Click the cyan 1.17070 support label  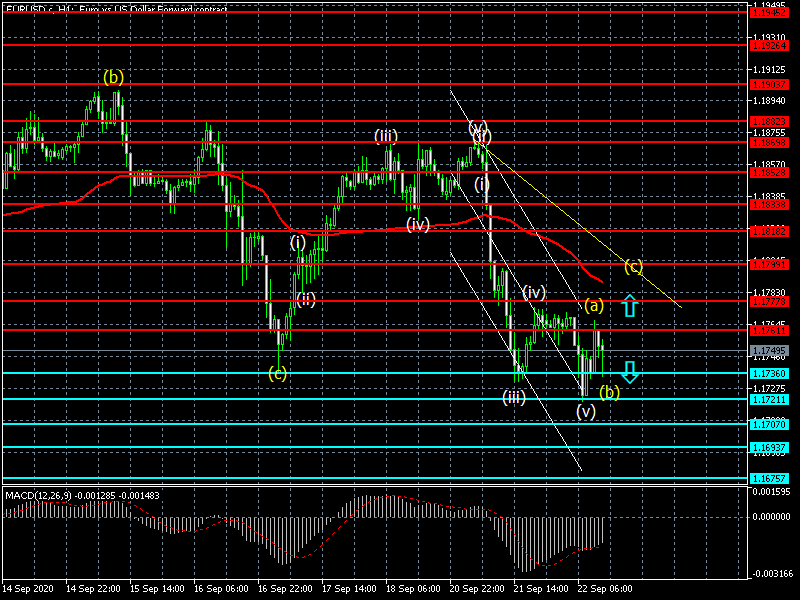point(769,424)
